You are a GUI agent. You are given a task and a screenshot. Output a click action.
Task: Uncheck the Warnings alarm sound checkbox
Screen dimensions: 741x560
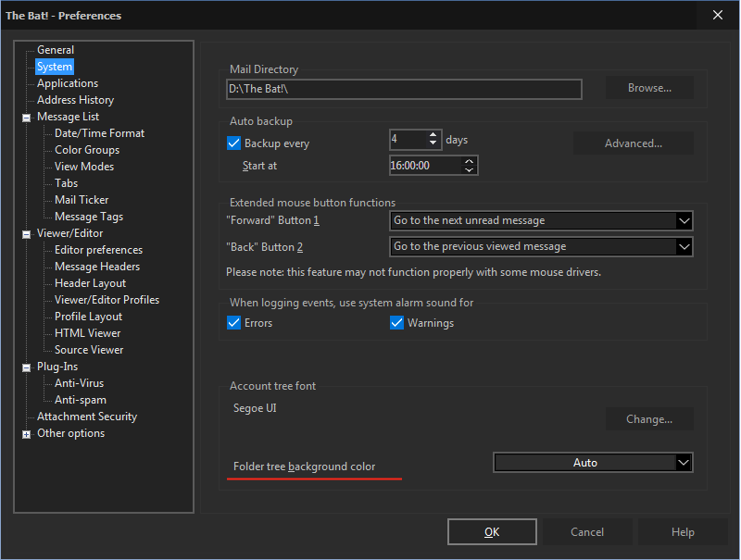(x=397, y=323)
